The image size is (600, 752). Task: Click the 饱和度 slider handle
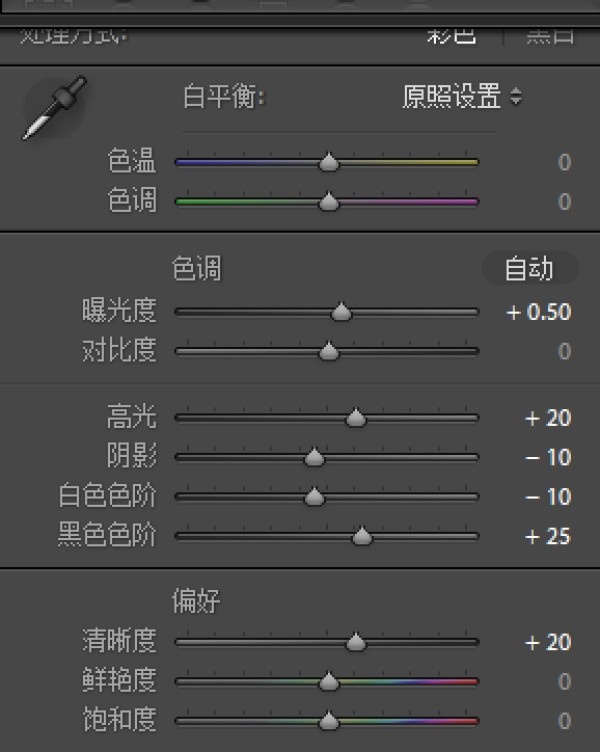pos(329,721)
